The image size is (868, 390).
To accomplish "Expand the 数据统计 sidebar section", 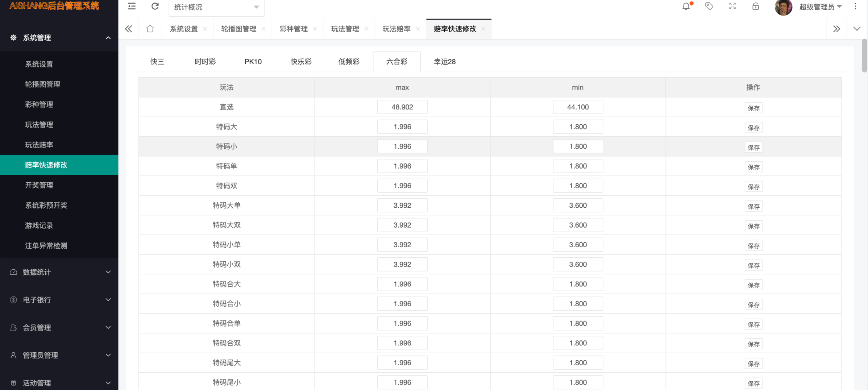I will pos(59,272).
